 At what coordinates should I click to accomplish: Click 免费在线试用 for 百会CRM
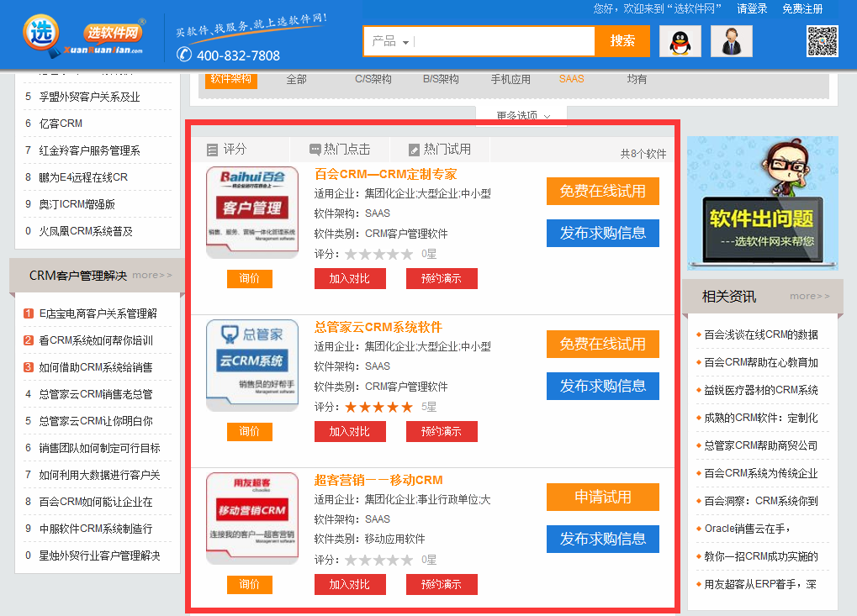pos(603,191)
